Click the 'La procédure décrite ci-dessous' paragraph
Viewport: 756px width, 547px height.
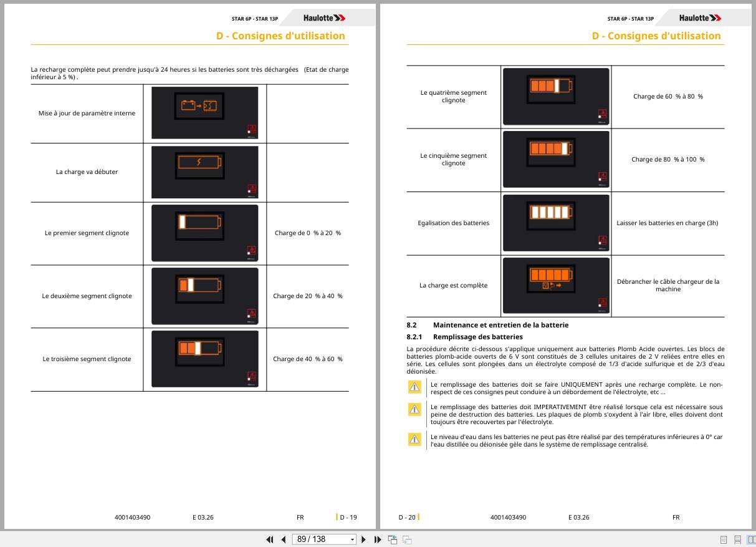(565, 360)
